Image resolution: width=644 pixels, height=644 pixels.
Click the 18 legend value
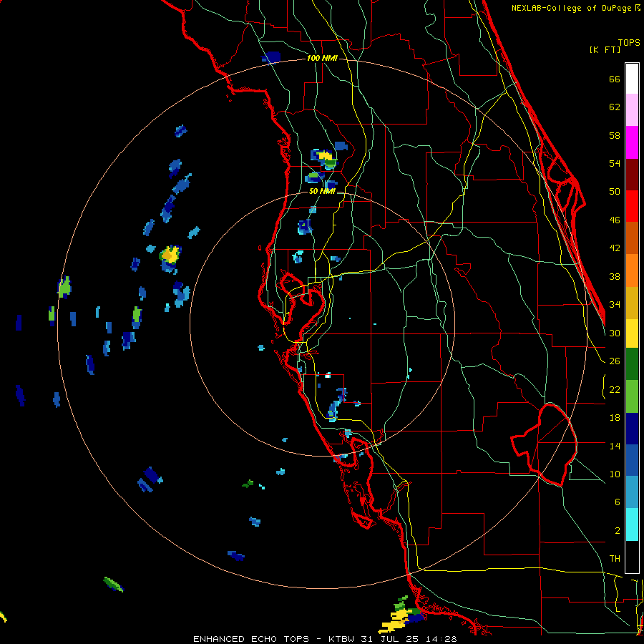[615, 418]
